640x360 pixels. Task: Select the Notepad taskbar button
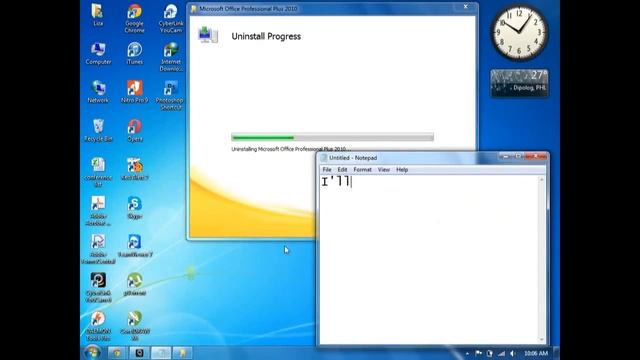161,353
